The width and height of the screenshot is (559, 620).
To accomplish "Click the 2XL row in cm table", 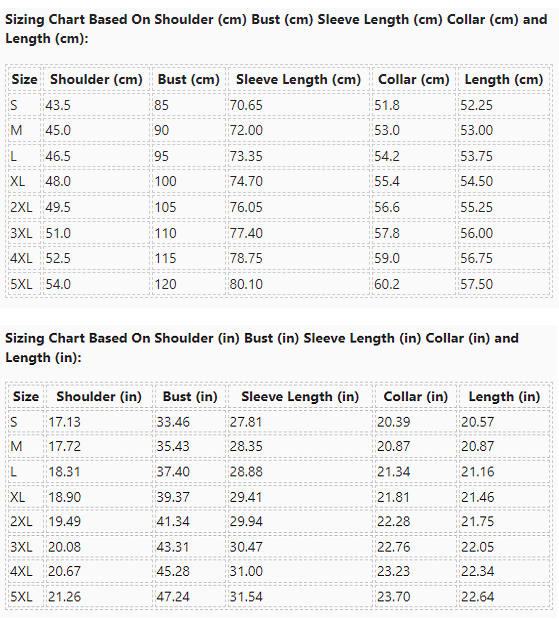I will click(279, 207).
